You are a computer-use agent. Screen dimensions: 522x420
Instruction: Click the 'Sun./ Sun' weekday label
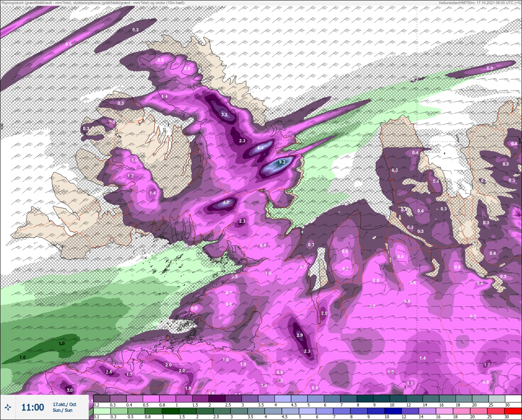62,410
